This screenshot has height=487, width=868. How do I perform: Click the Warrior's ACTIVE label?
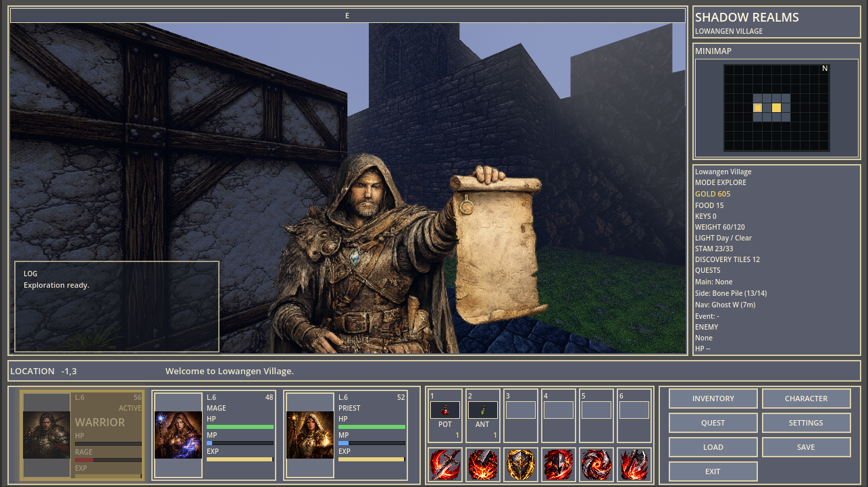click(x=130, y=408)
